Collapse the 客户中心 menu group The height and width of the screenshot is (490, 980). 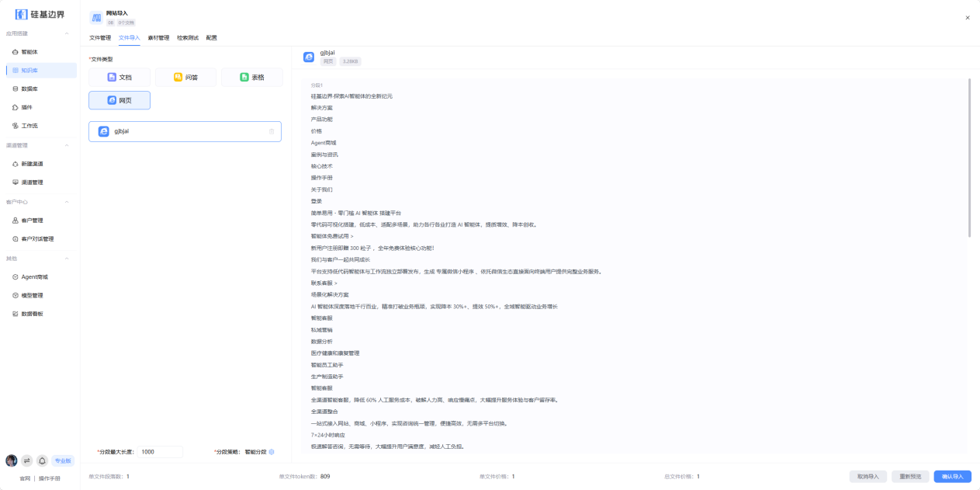(x=67, y=202)
